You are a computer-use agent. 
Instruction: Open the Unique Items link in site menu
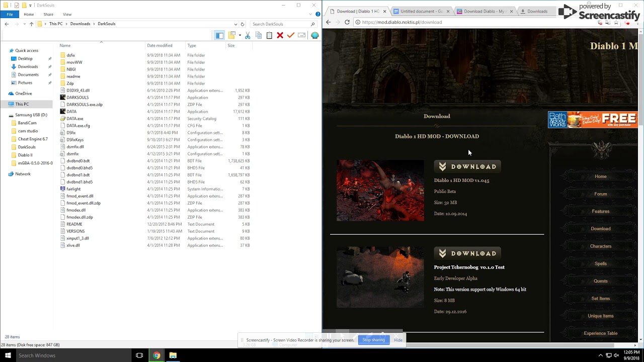(601, 316)
